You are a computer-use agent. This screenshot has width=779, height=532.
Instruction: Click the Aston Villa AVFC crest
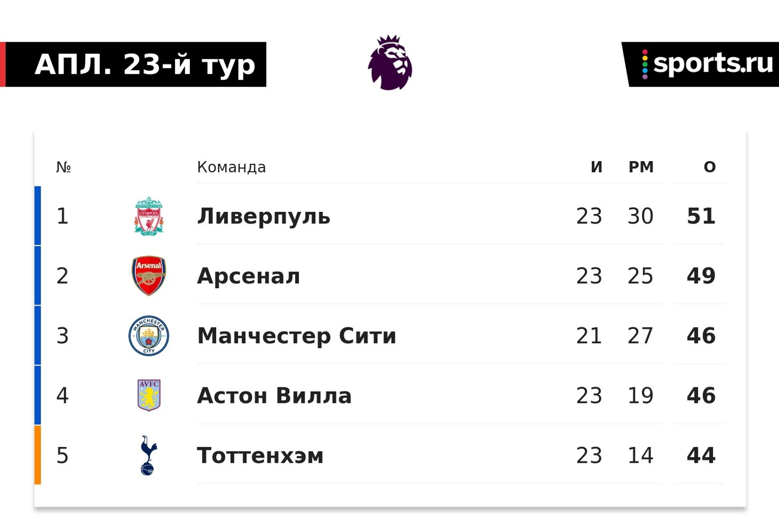[x=149, y=395]
